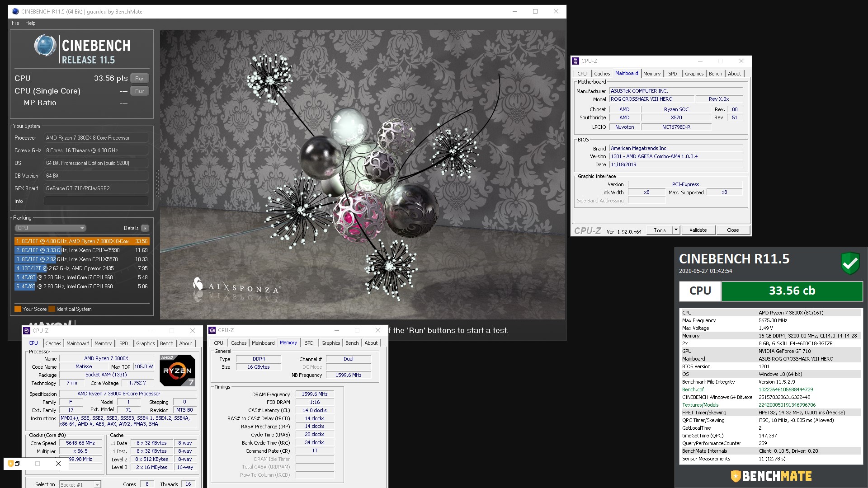Viewport: 868px width, 488px height.
Task: Click the Cinebench sphere logo
Action: tap(45, 46)
